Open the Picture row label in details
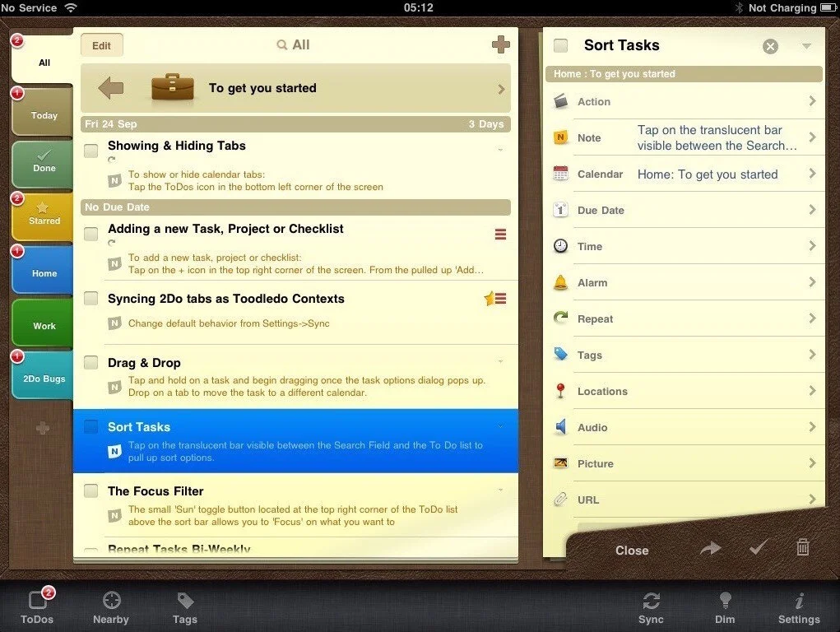This screenshot has width=840, height=632. click(595, 463)
